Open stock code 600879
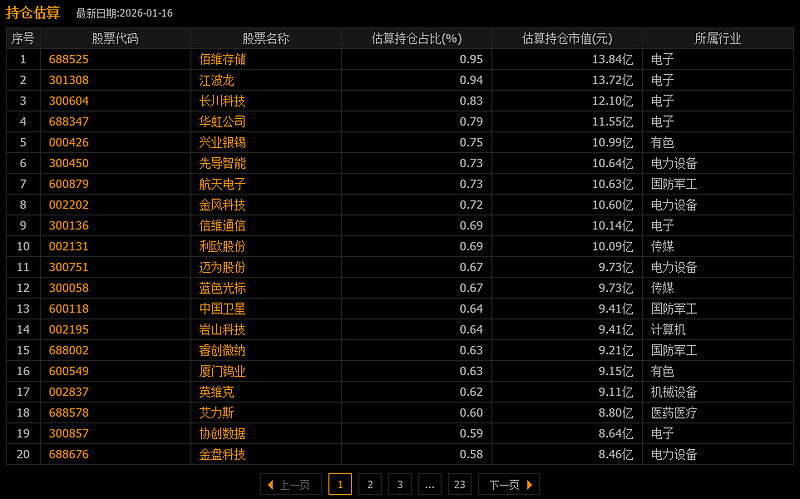This screenshot has height=499, width=800. [x=69, y=184]
